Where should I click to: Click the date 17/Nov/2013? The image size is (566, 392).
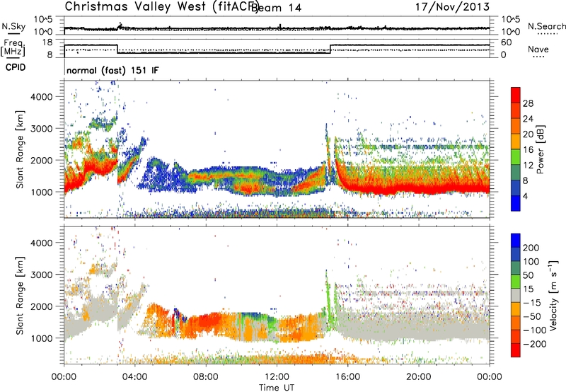(452, 6)
